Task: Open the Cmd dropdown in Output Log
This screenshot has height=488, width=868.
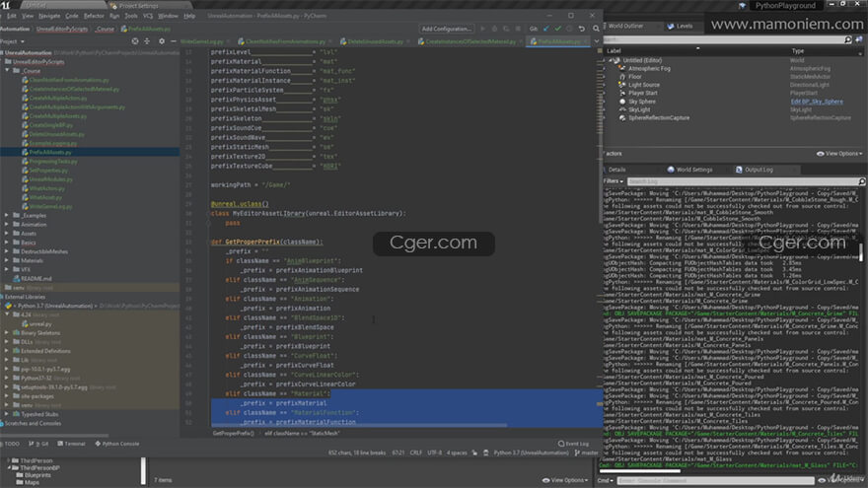Action: (606, 480)
